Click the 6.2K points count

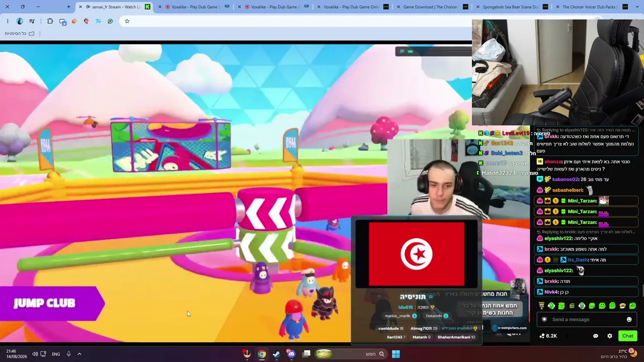click(551, 336)
